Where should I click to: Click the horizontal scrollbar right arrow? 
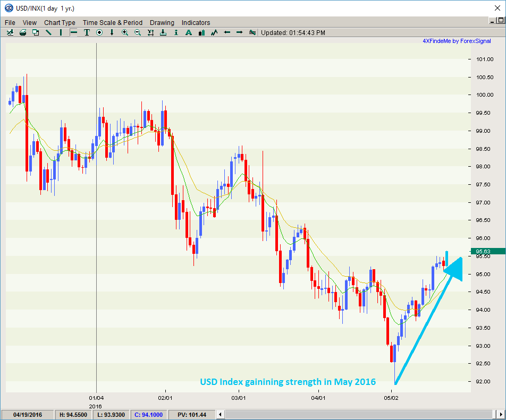(x=501, y=415)
